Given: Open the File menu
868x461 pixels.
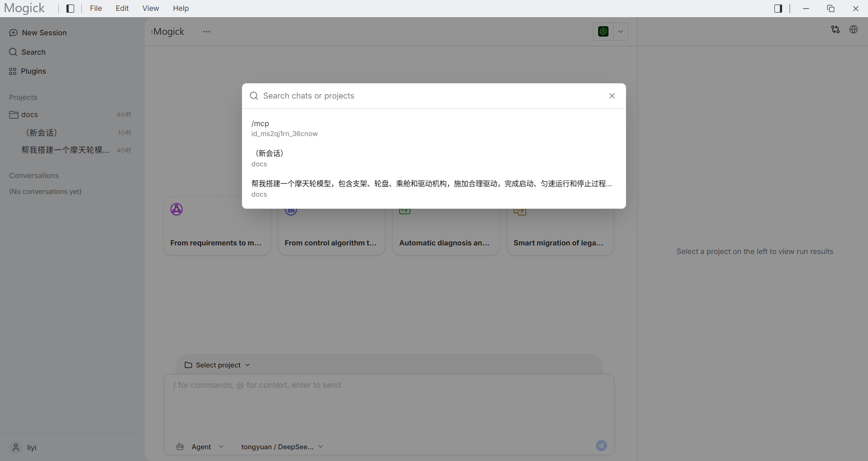Looking at the screenshot, I should pos(96,9).
